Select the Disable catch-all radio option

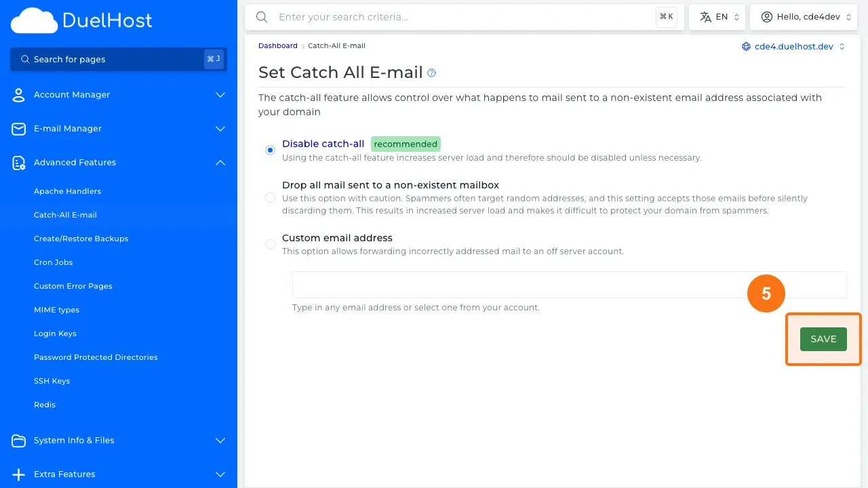tap(270, 150)
